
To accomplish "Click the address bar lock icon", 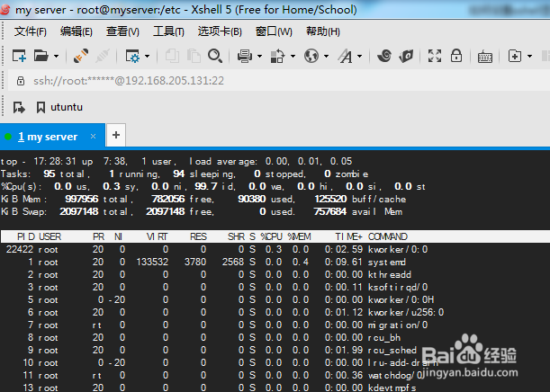I will 21,81.
